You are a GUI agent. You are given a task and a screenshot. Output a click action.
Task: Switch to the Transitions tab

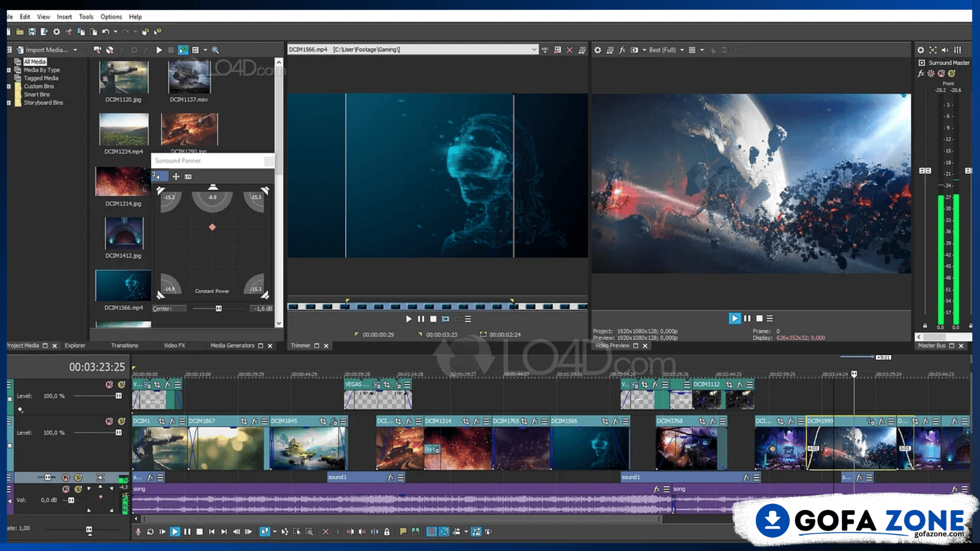(x=125, y=345)
